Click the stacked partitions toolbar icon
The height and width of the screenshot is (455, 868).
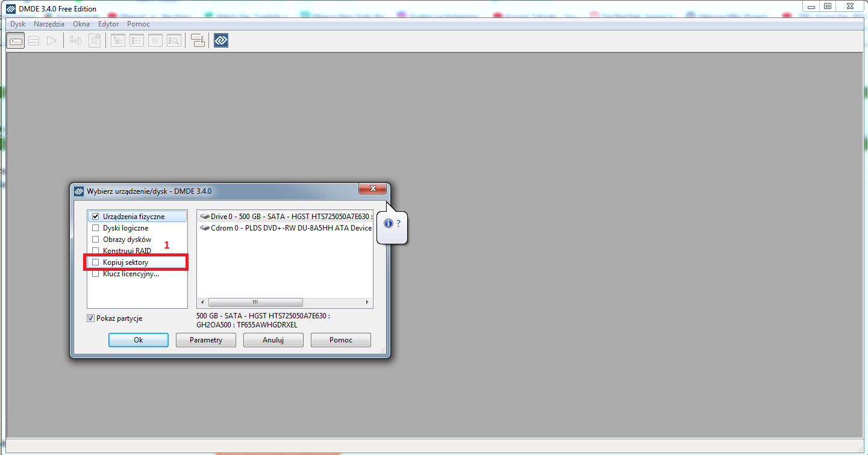click(x=34, y=41)
